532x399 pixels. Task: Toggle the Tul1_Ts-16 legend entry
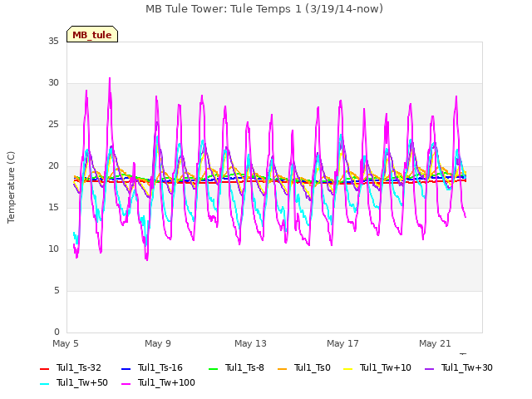pyautogui.click(x=152, y=367)
